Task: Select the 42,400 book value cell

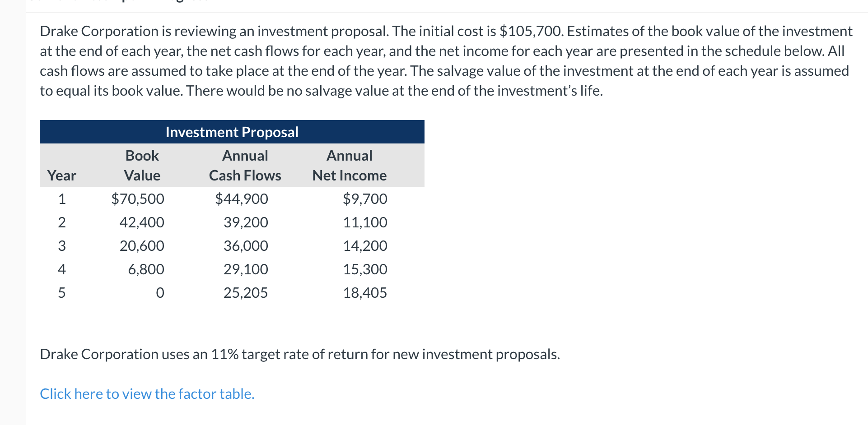Action: click(142, 222)
